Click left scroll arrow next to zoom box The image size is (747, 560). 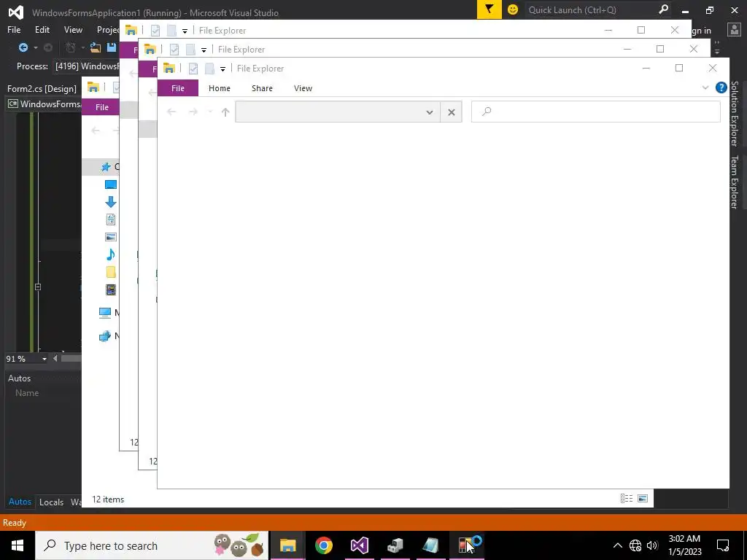click(x=55, y=359)
